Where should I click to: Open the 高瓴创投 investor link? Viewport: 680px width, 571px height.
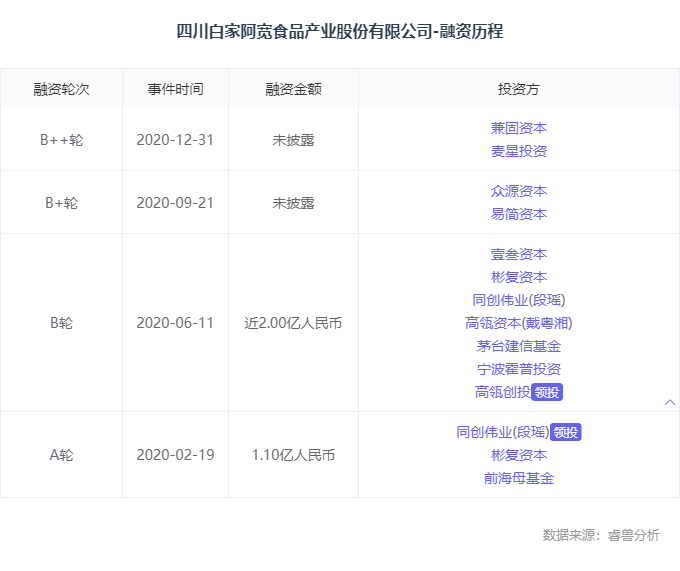coord(502,392)
